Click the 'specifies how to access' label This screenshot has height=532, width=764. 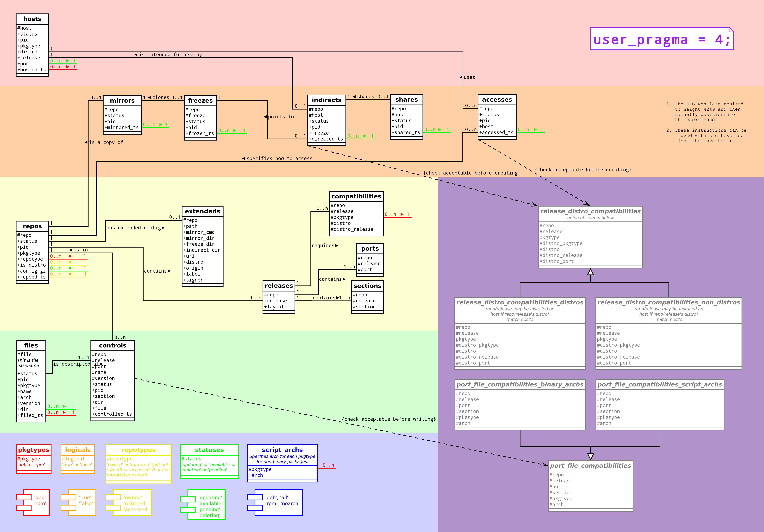tap(279, 159)
